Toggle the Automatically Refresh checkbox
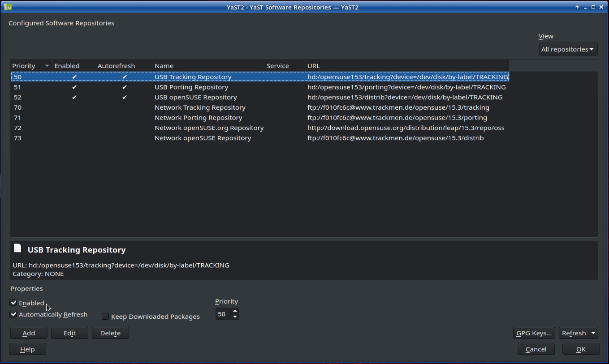The width and height of the screenshot is (609, 364). tap(13, 314)
